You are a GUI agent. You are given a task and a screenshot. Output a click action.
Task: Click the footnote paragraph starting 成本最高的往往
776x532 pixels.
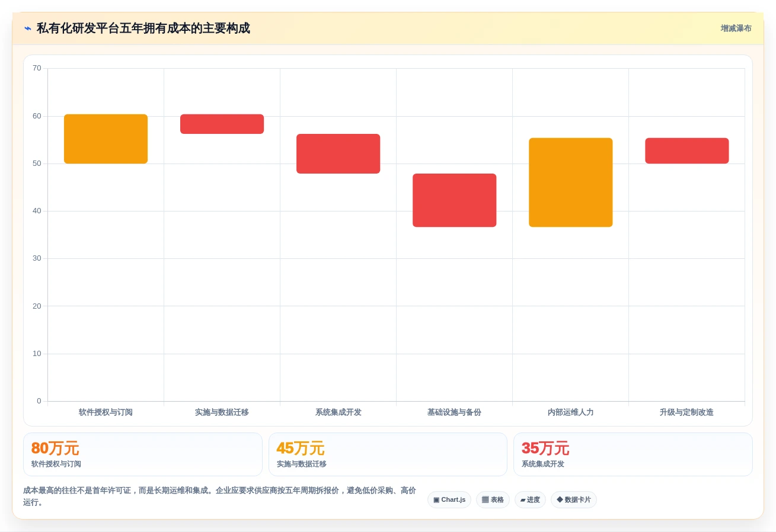point(219,496)
